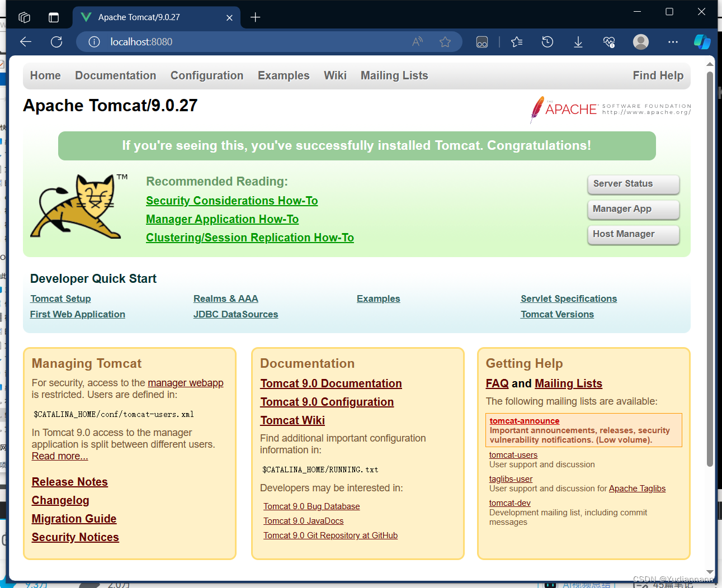Open Tomcat Versions link

pos(558,314)
